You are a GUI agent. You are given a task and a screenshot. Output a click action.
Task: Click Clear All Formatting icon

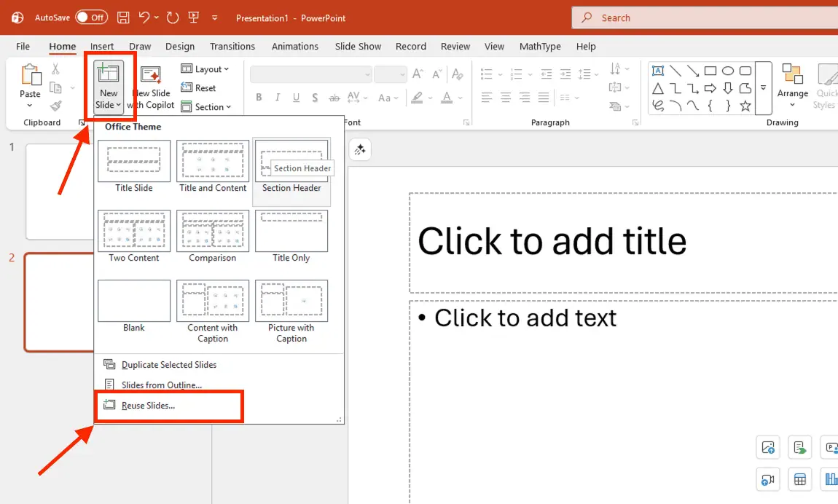[457, 74]
